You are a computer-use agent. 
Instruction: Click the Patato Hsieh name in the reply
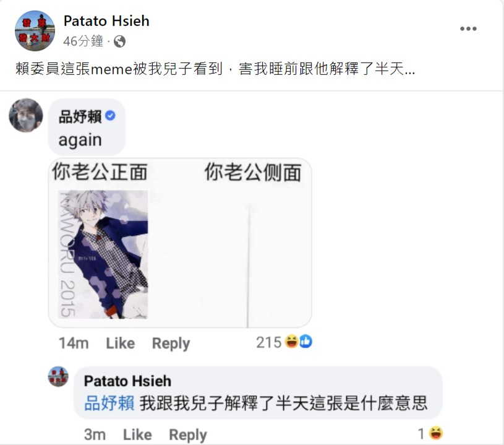point(127,381)
